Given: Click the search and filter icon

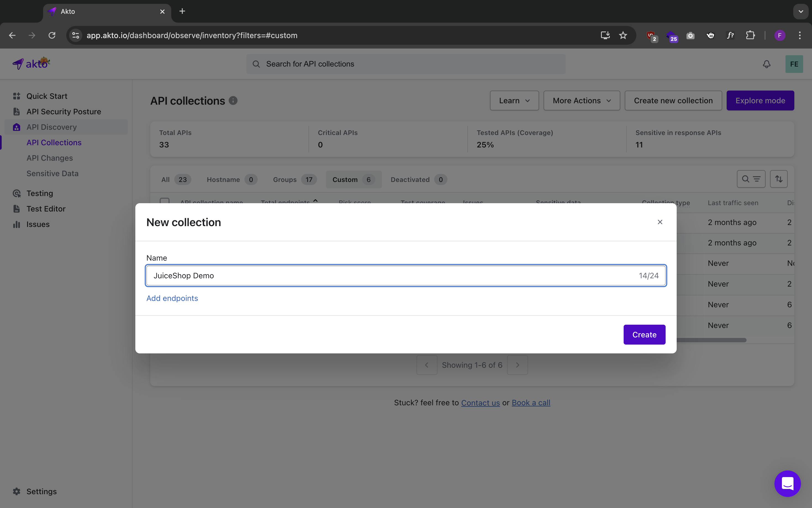Looking at the screenshot, I should point(751,179).
